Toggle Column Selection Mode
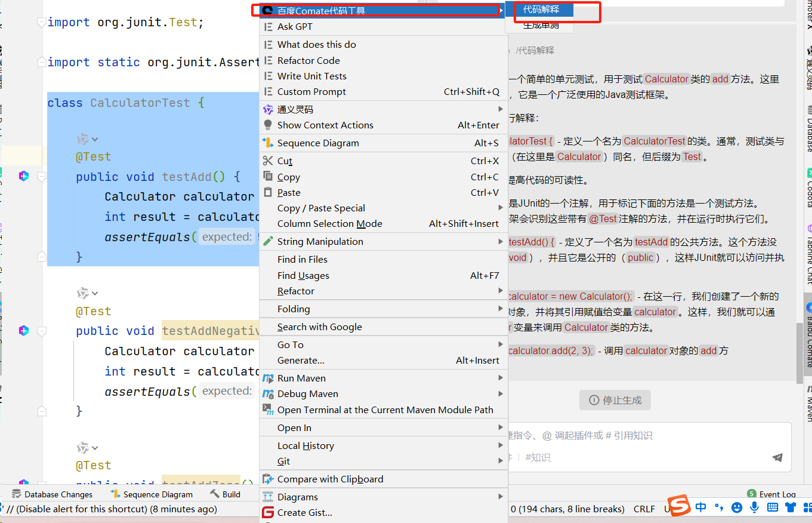Screen dimensions: 812x523 (x=384, y=223)
